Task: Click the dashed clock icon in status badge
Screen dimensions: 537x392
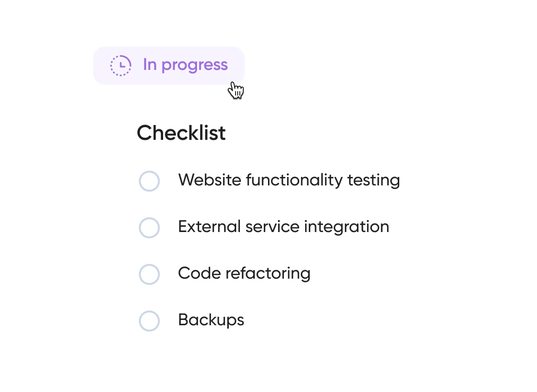Action: tap(121, 65)
